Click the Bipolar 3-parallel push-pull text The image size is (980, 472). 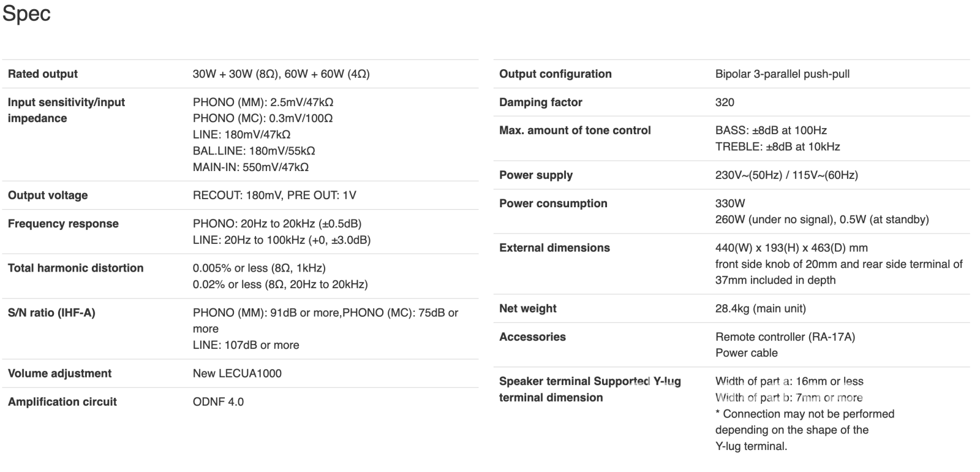point(782,74)
